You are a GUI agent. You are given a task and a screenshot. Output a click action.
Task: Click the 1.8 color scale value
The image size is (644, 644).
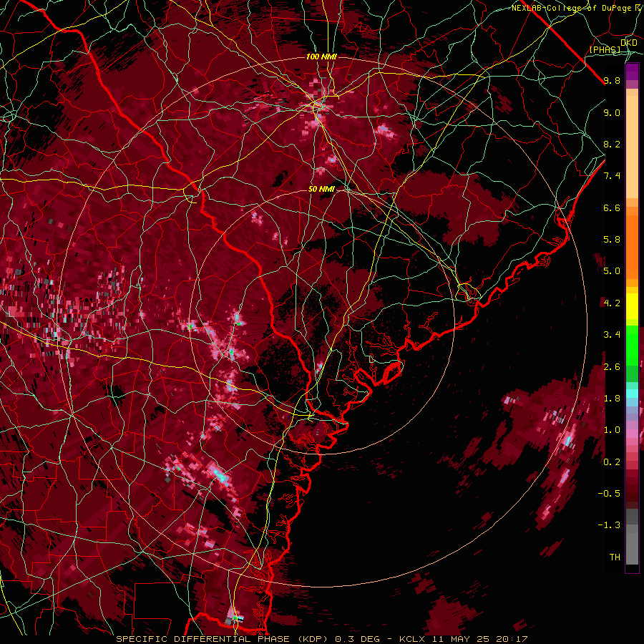coord(612,399)
